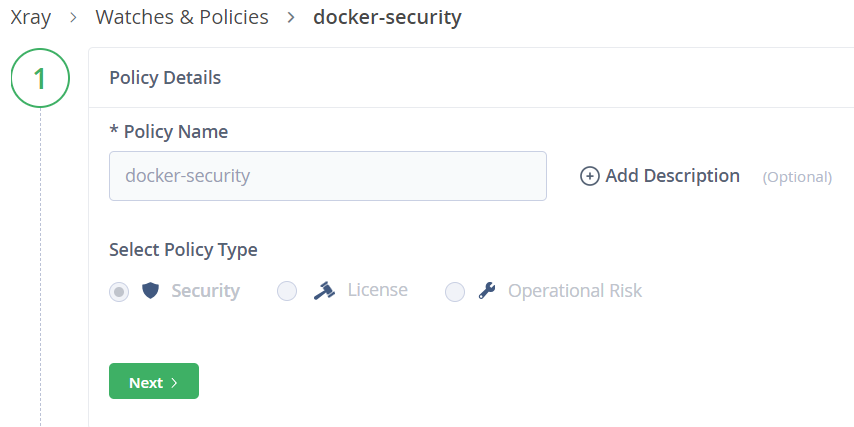Select the Security radio button

pyautogui.click(x=119, y=292)
